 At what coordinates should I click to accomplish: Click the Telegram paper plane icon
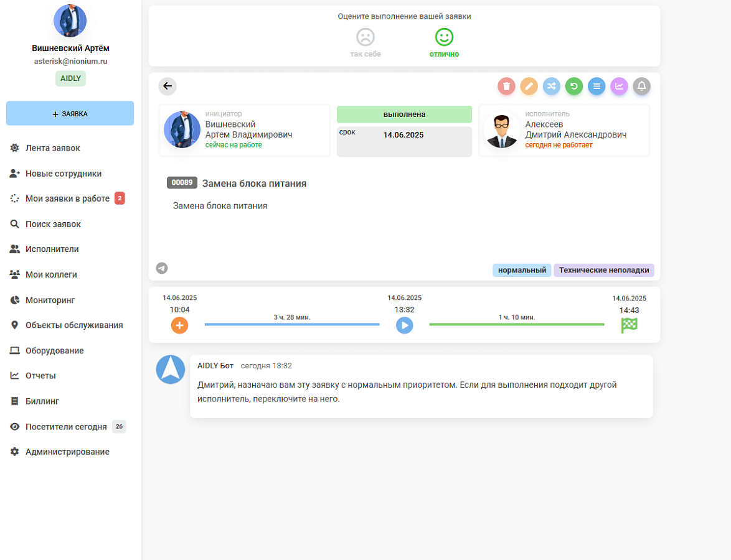tap(162, 268)
